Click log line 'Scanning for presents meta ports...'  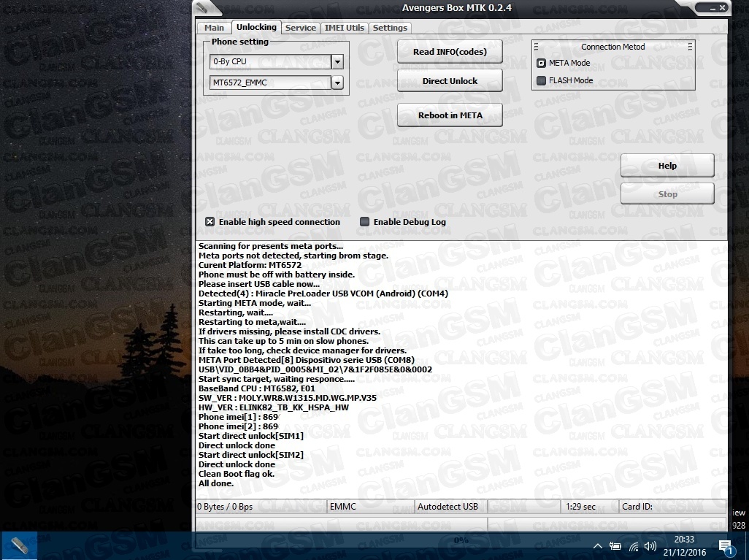pyautogui.click(x=271, y=246)
